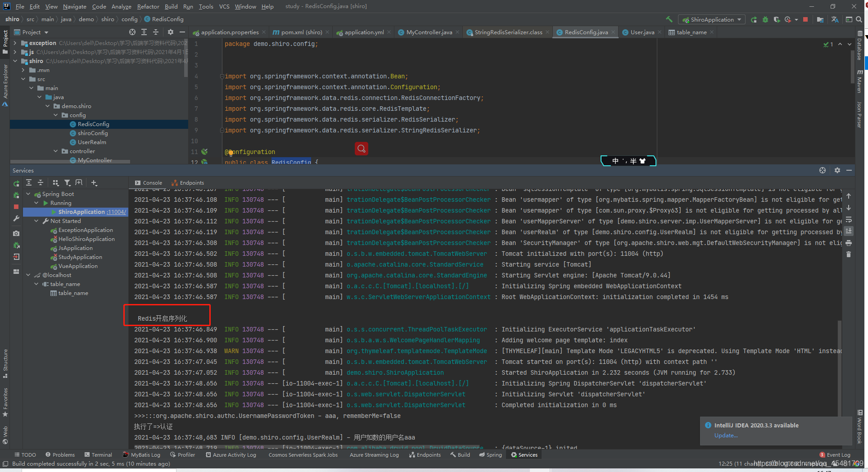The image size is (868, 472).
Task: Open the ShiroApplication run configuration dropdown
Action: [x=711, y=19]
